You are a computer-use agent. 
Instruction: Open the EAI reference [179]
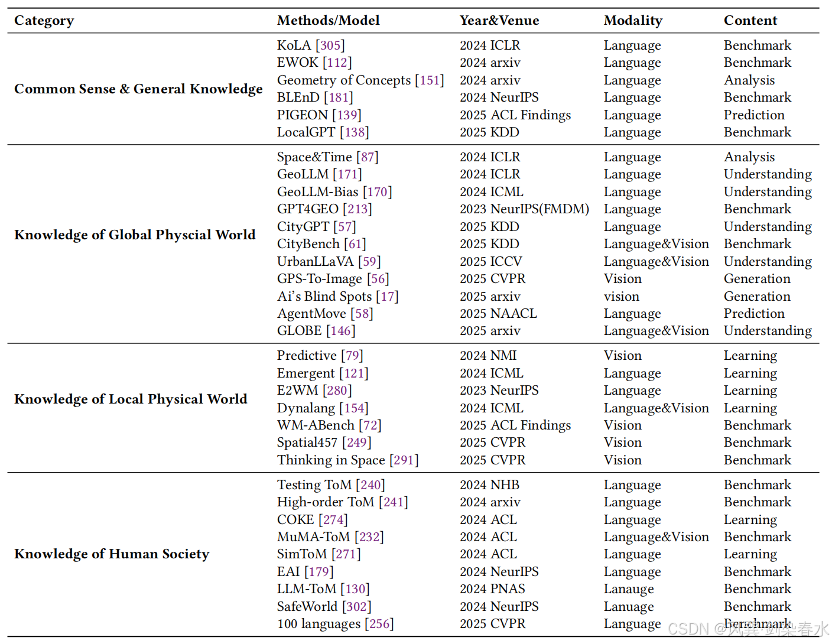tap(319, 572)
